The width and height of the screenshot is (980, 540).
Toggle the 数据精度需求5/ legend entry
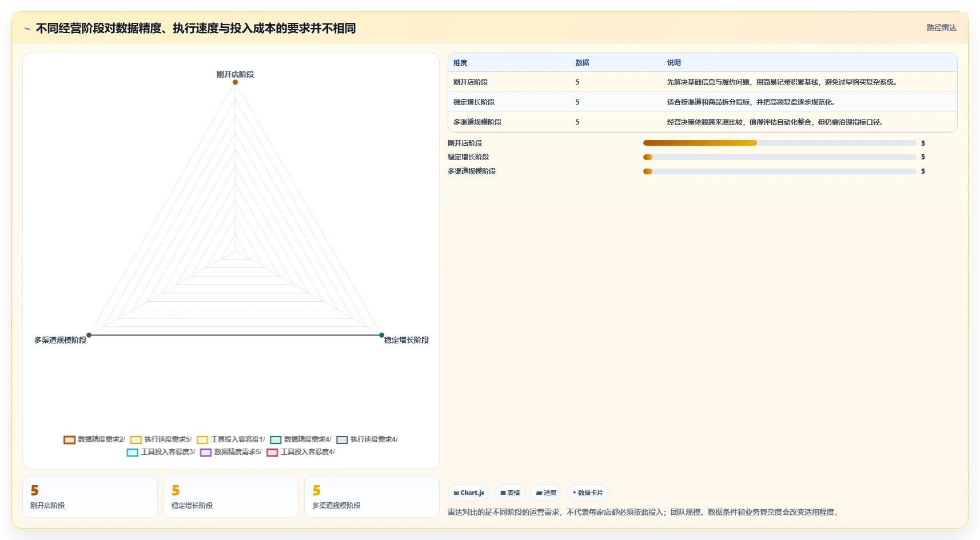tap(230, 452)
